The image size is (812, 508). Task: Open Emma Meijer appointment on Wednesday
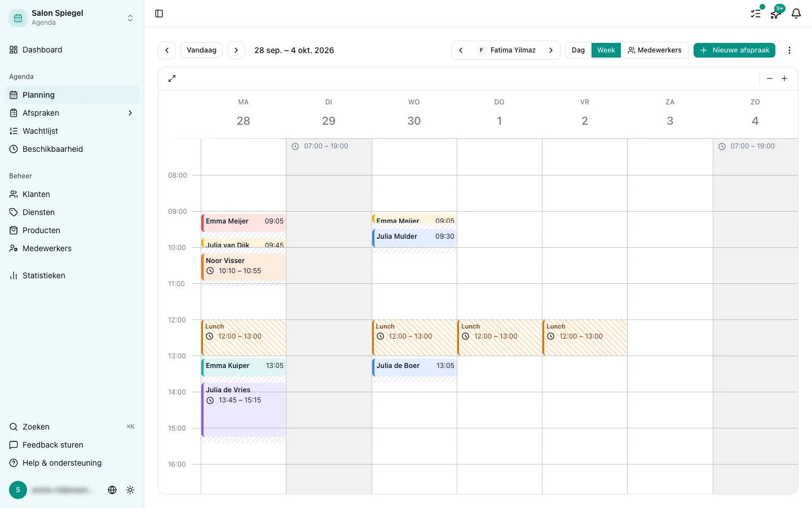coord(414,218)
